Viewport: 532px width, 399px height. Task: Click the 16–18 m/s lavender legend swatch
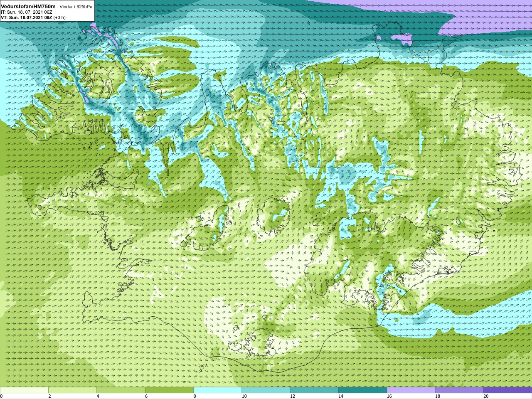411,390
